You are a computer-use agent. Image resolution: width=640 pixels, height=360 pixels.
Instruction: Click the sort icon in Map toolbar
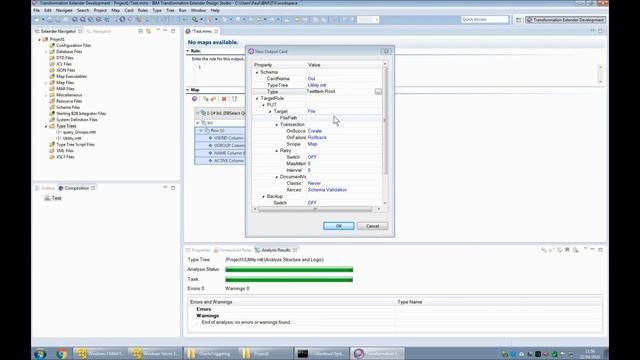click(x=235, y=99)
